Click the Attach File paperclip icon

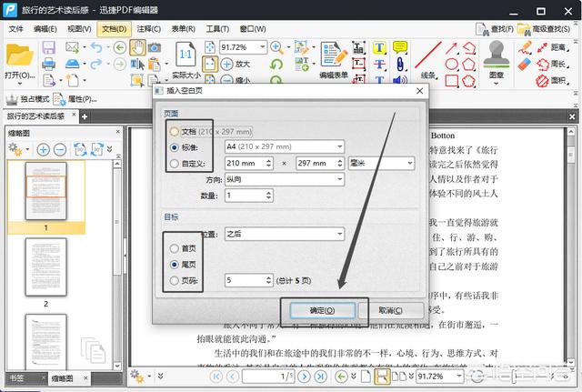pos(400,64)
